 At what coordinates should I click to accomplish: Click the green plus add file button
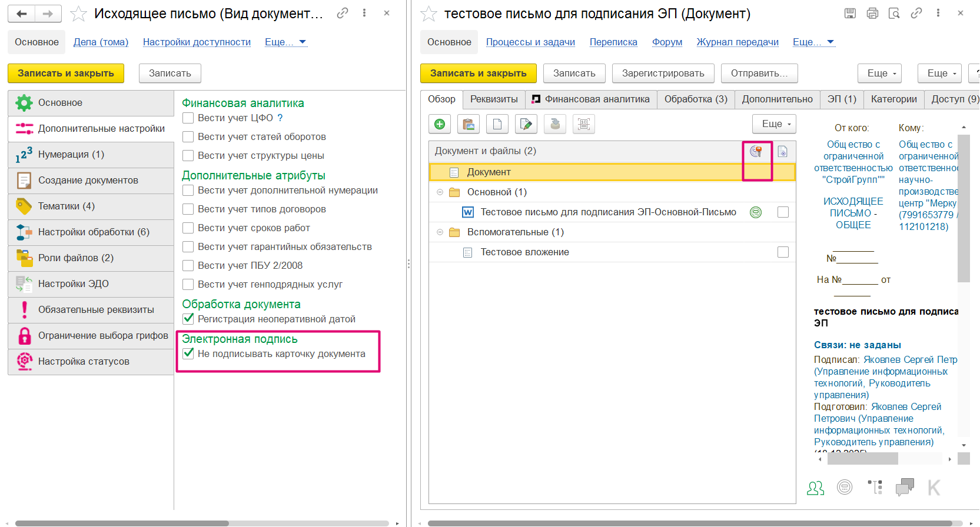click(x=439, y=124)
